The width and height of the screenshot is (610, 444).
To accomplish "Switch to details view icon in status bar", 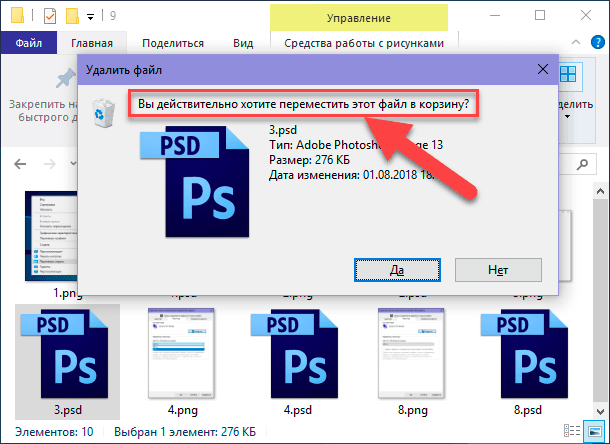I will (572, 431).
